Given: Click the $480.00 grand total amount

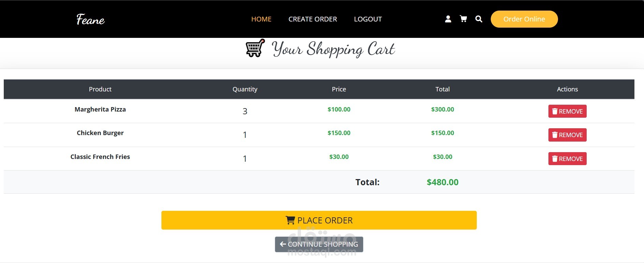Looking at the screenshot, I should [442, 182].
